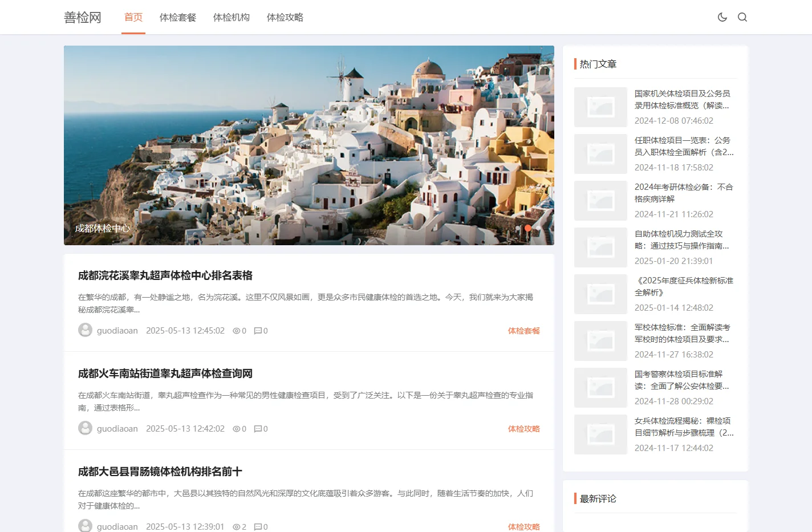The width and height of the screenshot is (812, 532).
Task: Click the 最新评论 section heading
Action: (x=598, y=498)
